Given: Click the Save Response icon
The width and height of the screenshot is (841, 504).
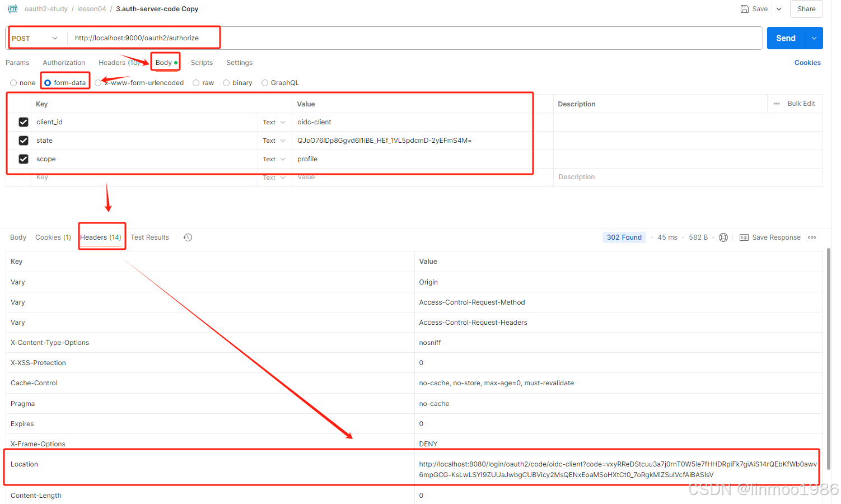Looking at the screenshot, I should click(x=744, y=237).
